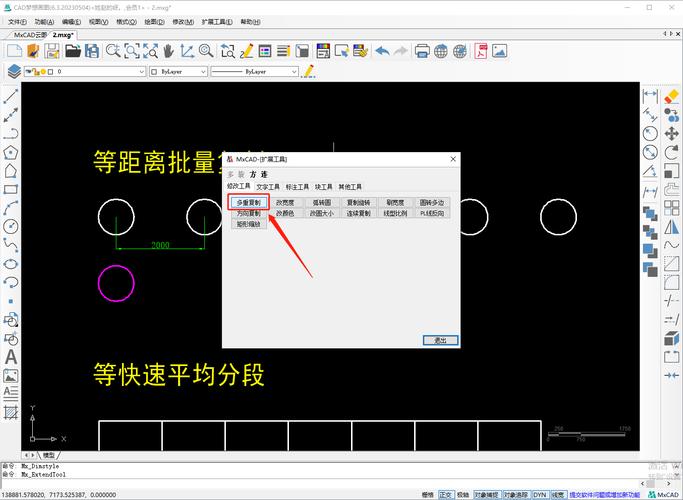Toggle the 栅格 grid status button
This screenshot has width=683, height=500.
point(427,495)
